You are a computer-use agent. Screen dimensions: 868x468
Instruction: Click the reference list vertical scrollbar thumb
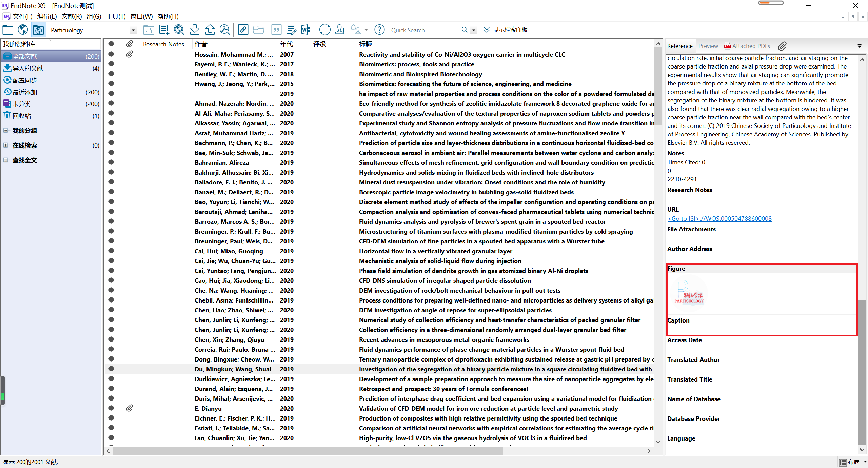coord(658,86)
